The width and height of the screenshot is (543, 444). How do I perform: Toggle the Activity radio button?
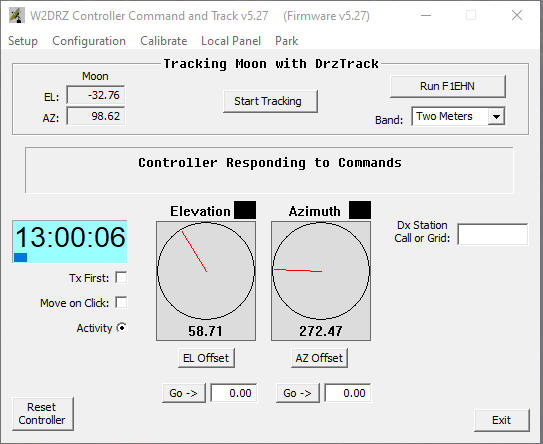tap(122, 328)
